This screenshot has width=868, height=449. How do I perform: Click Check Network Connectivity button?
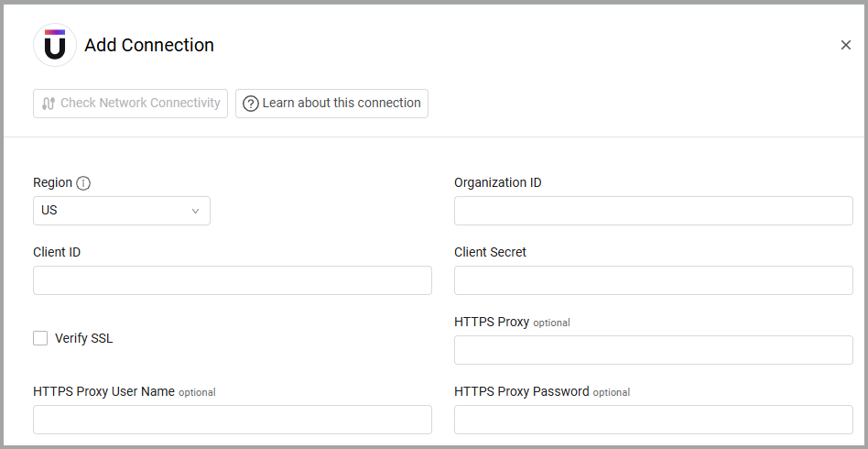pos(130,104)
